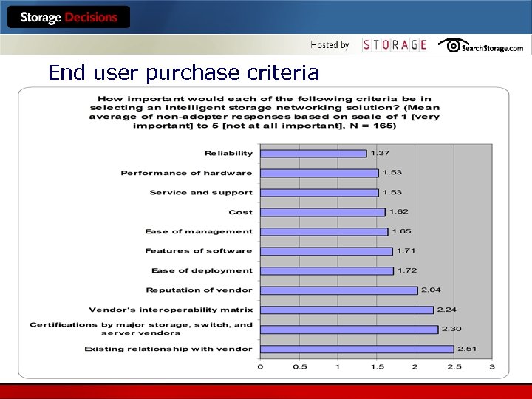Select the 'Certifications by major storage' label
Screen dimensions: 532x399
(x=141, y=329)
